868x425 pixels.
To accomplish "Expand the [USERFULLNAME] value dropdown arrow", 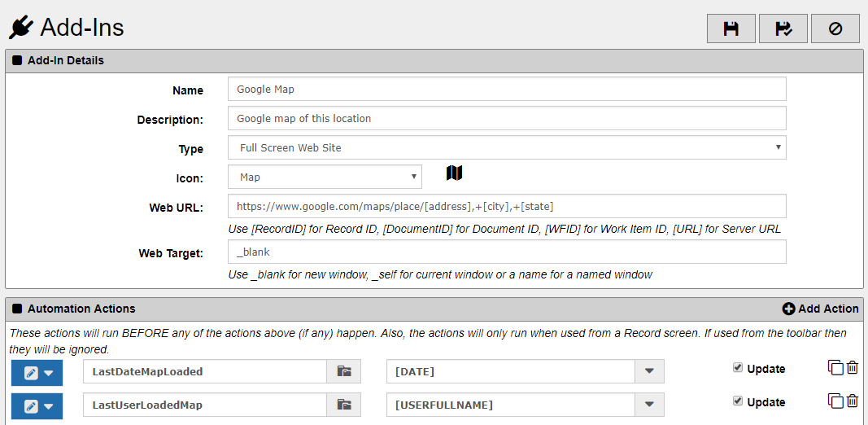I will point(649,405).
